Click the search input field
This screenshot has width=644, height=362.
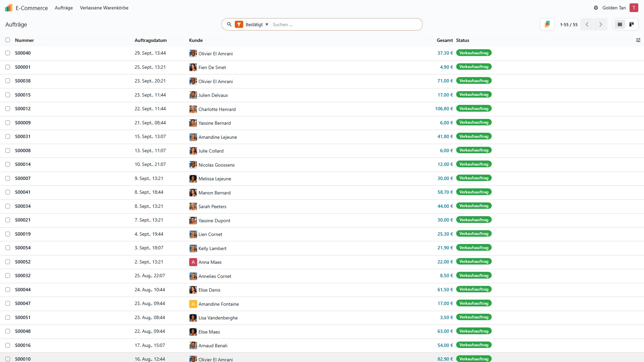[x=345, y=24]
